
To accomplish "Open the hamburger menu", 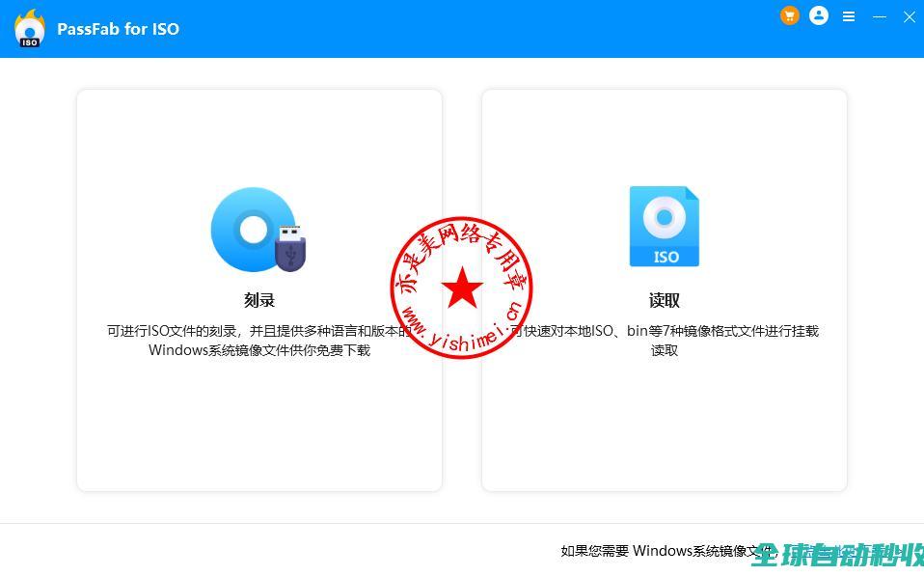I will 849,16.
